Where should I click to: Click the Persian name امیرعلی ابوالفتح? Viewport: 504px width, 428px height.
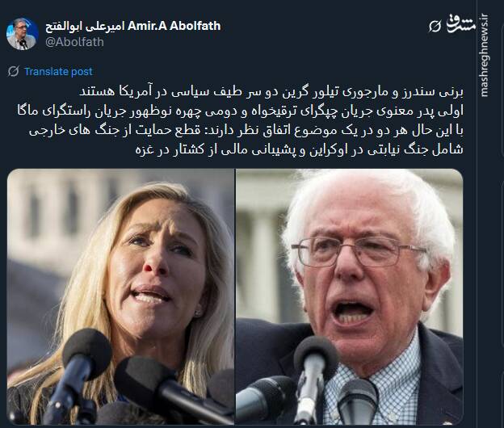tap(85, 26)
